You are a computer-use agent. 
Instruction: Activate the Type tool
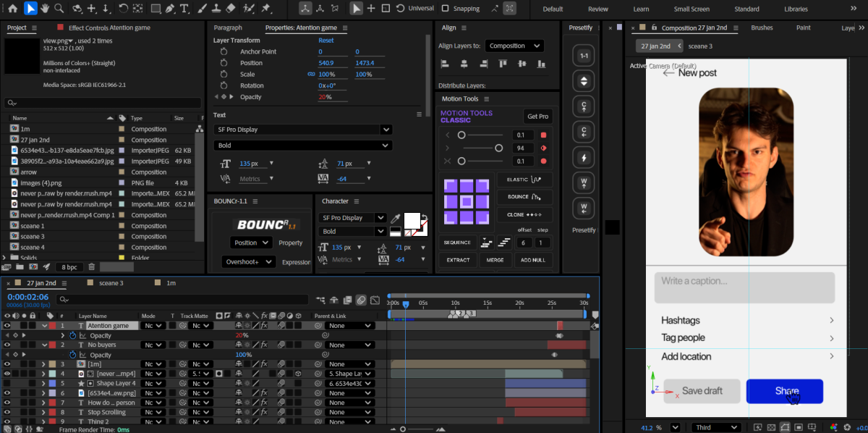(184, 9)
